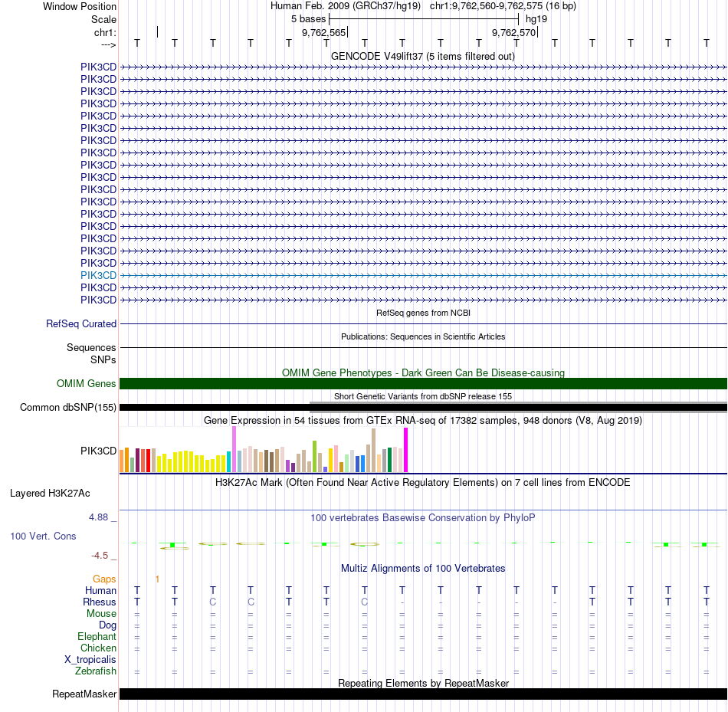Click the lime green GTEx expression bar
The height and width of the screenshot is (712, 728).
[314, 457]
